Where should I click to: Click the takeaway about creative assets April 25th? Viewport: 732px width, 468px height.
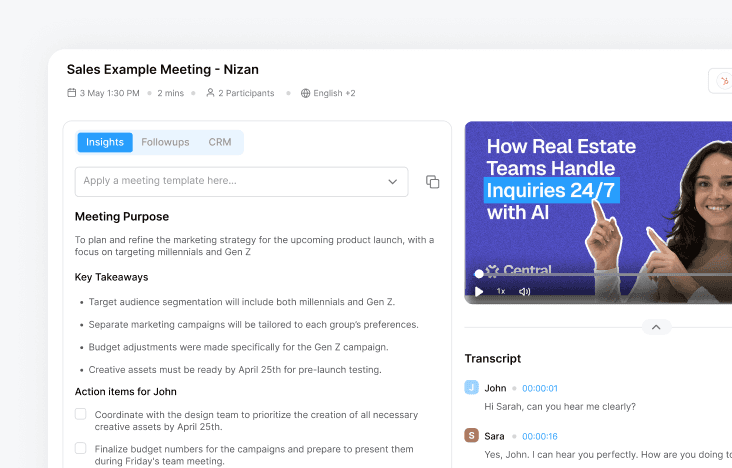pyautogui.click(x=235, y=369)
